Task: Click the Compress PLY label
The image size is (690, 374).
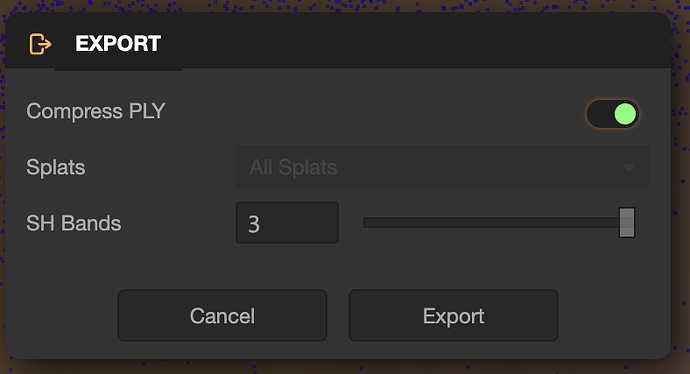Action: click(95, 111)
